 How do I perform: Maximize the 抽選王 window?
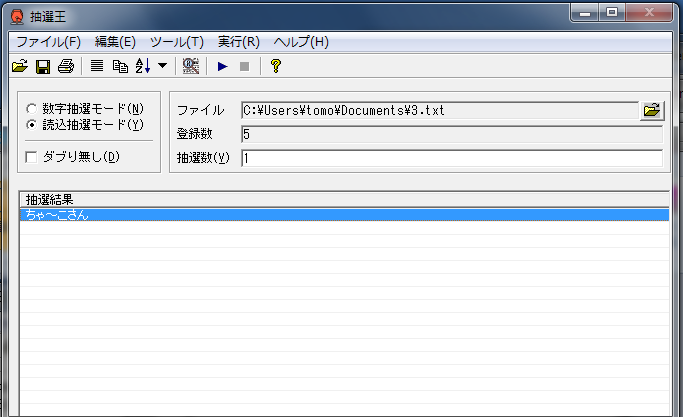[612, 13]
